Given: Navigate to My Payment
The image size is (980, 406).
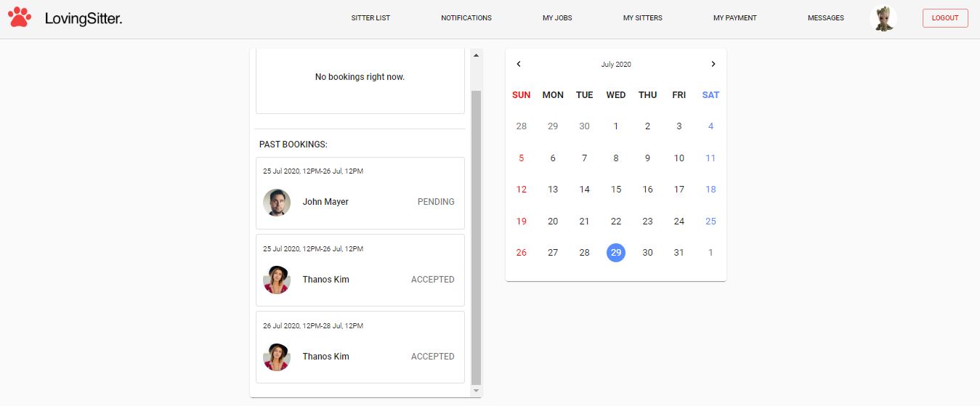Looking at the screenshot, I should tap(735, 18).
